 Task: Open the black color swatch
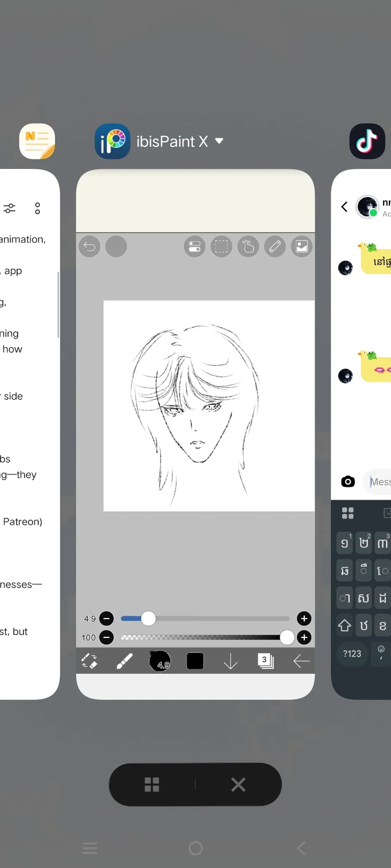[x=195, y=661]
